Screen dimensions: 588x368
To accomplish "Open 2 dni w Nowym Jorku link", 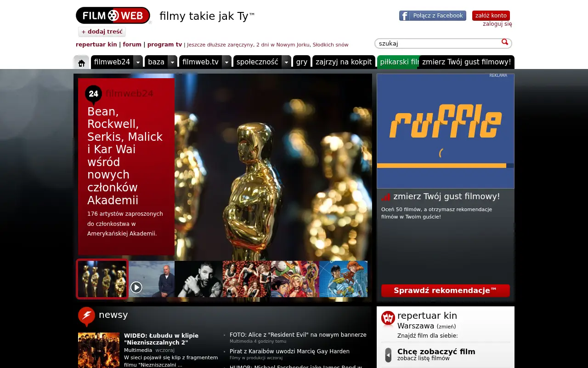I will pos(283,45).
